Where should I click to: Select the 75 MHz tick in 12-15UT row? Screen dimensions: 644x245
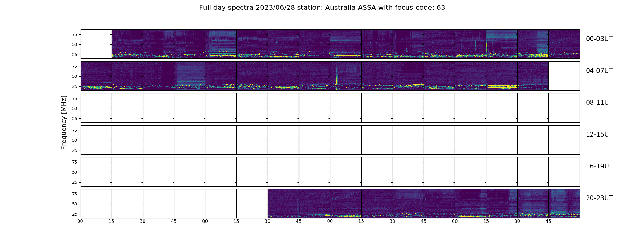click(x=74, y=130)
